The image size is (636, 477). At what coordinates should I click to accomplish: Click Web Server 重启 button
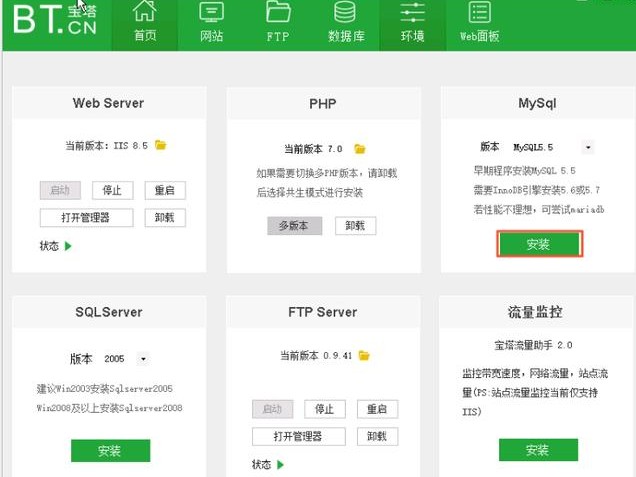point(165,190)
